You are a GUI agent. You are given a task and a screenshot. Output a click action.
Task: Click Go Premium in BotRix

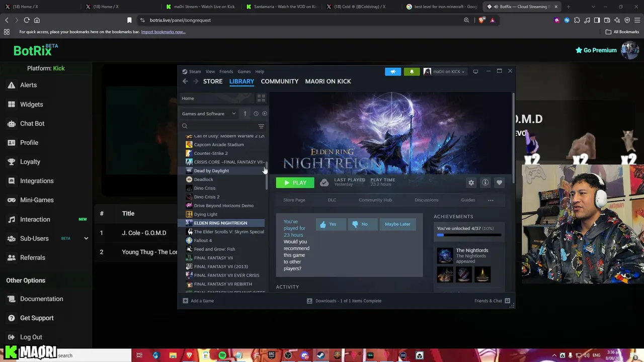click(x=596, y=50)
